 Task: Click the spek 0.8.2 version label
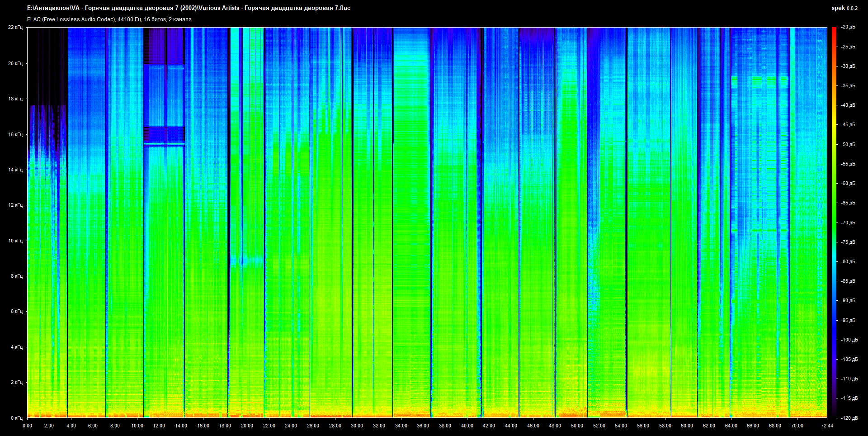click(x=844, y=8)
